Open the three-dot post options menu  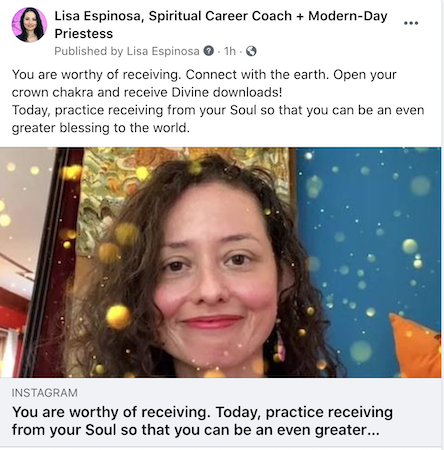click(411, 23)
